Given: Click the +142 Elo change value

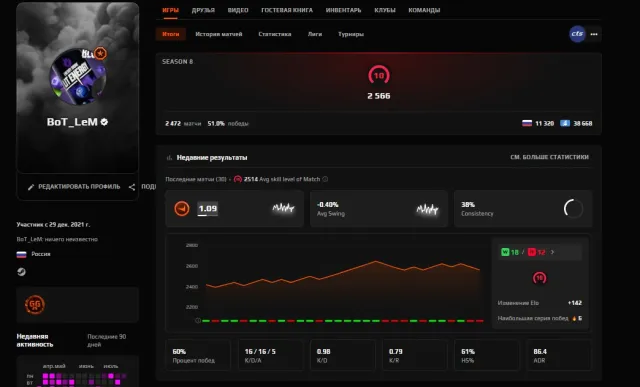Looking at the screenshot, I should tap(575, 303).
